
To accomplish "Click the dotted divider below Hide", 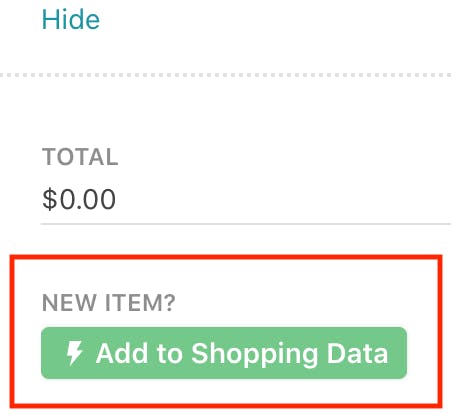I will point(225,75).
